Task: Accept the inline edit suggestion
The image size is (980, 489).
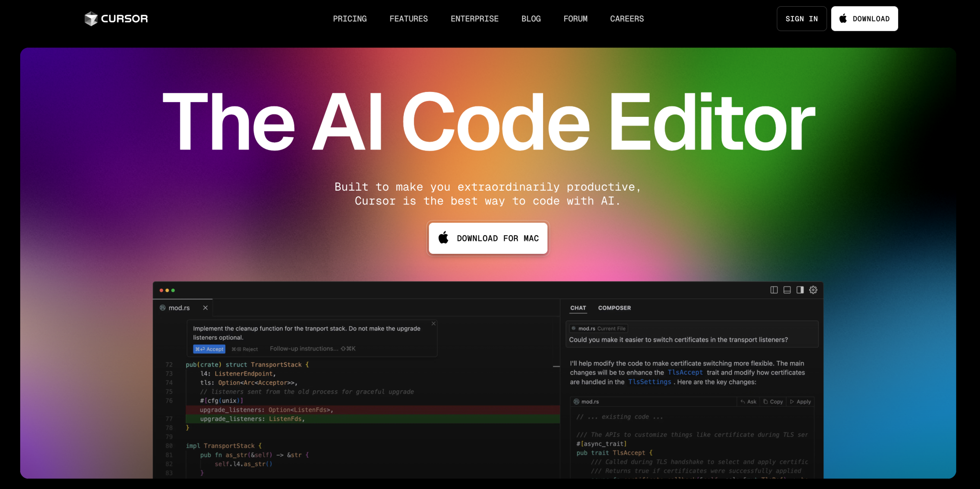Action: [x=209, y=349]
